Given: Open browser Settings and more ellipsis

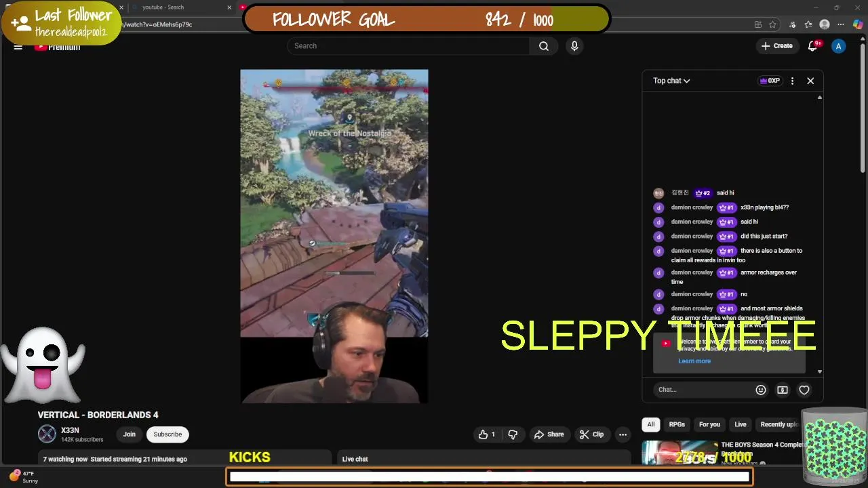Looking at the screenshot, I should [x=842, y=24].
